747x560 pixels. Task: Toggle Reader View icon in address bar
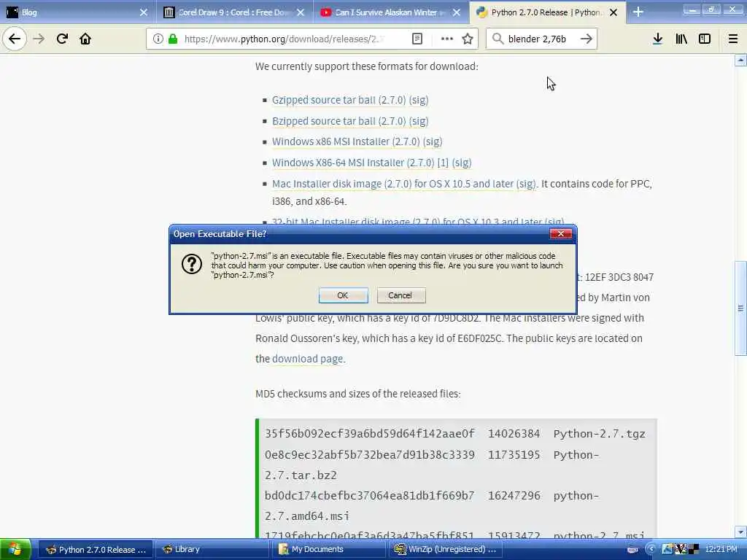point(417,39)
